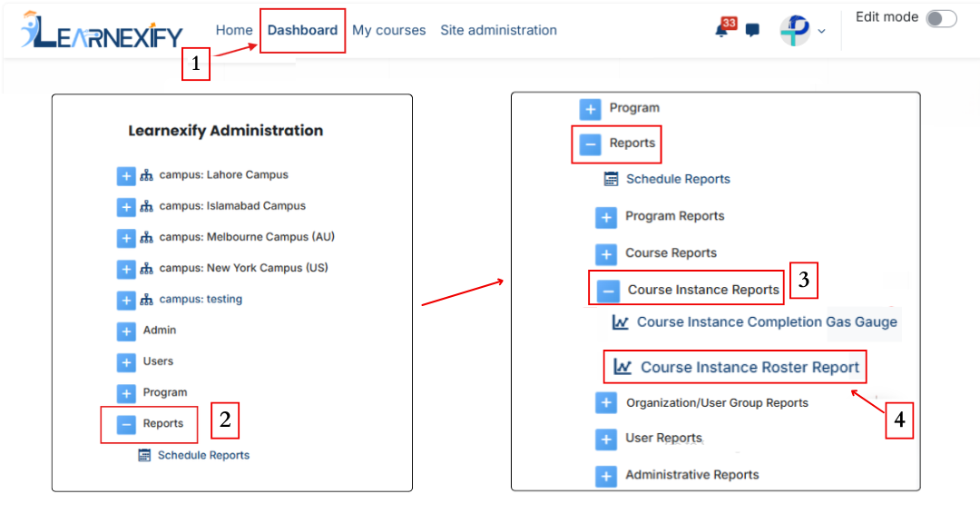The width and height of the screenshot is (980, 514).
Task: Open the notifications bell icon
Action: (722, 29)
